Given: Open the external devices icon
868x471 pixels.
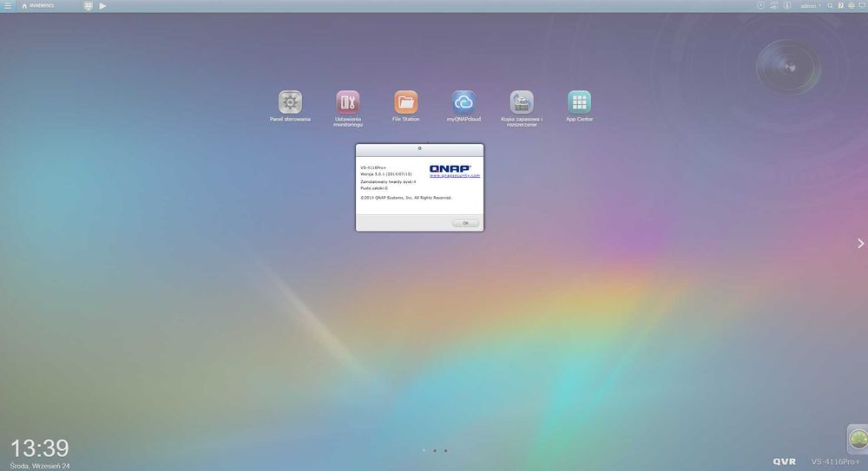Looking at the screenshot, I should (774, 5).
